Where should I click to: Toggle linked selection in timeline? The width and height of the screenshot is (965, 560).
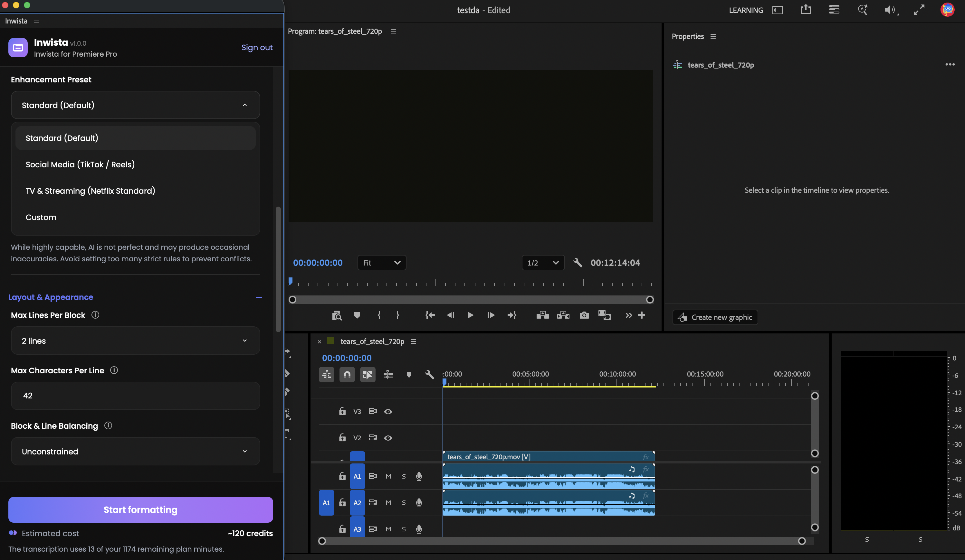(368, 375)
